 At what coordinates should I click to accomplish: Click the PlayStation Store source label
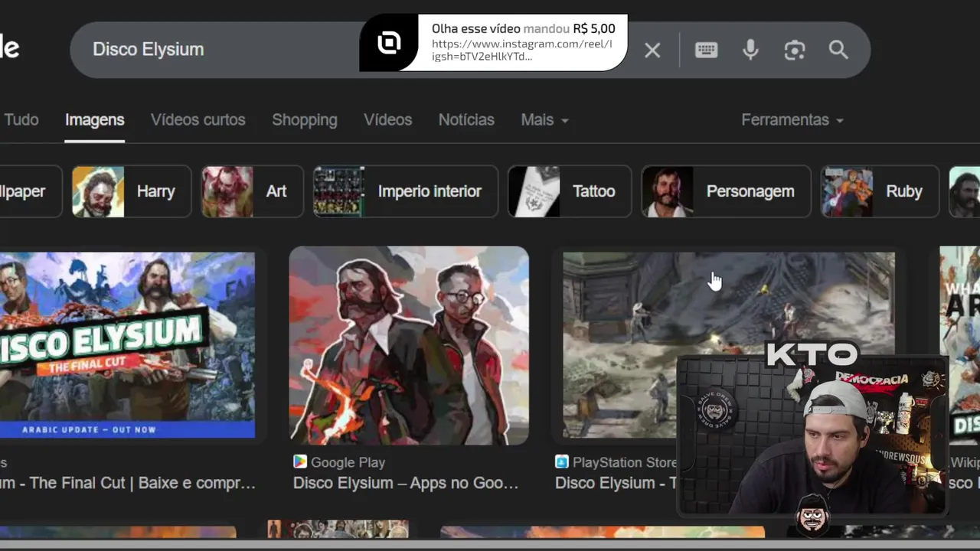624,462
